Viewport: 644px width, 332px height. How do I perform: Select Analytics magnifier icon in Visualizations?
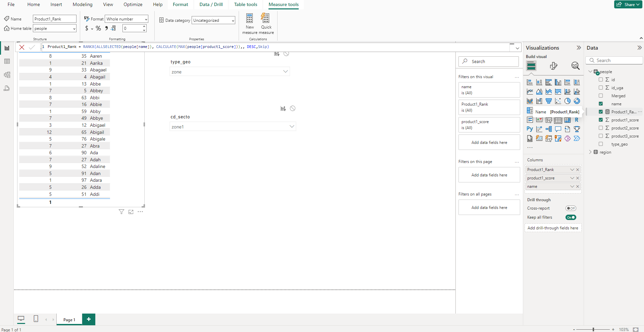[575, 66]
